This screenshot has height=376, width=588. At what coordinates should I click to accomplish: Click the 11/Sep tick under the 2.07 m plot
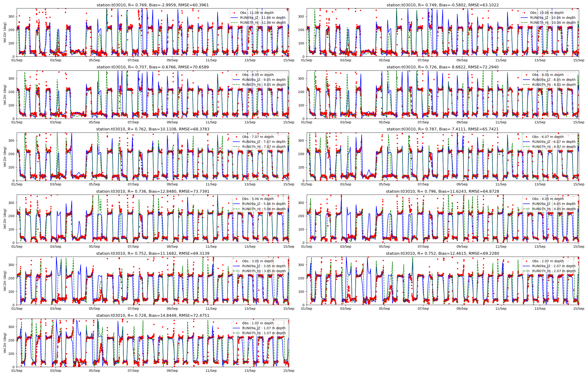tap(501, 309)
